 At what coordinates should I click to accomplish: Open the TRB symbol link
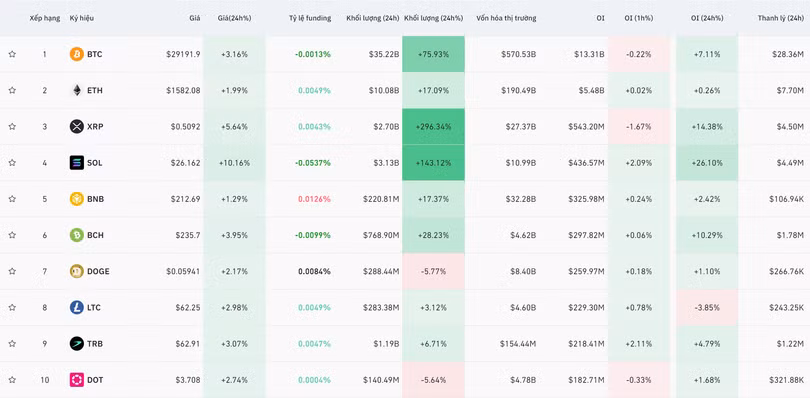[95, 344]
